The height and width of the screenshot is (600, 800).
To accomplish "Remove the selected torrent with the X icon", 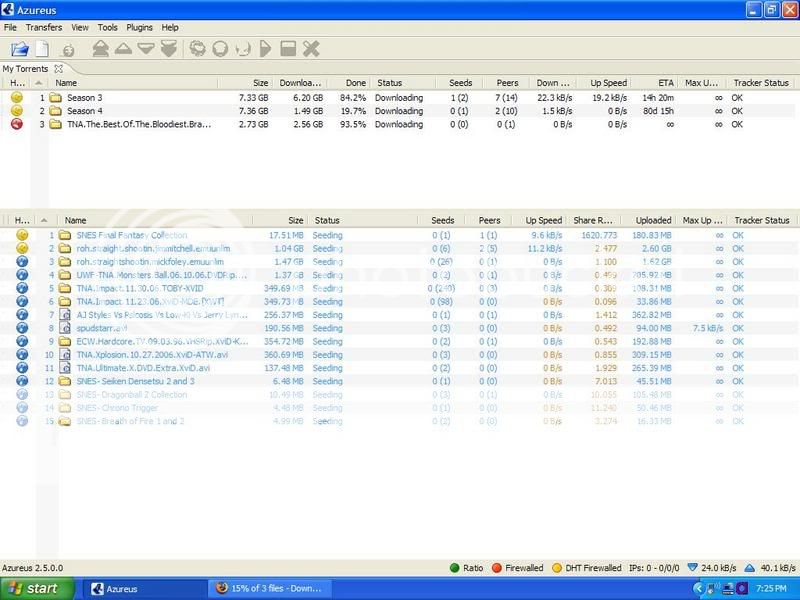I will [311, 49].
